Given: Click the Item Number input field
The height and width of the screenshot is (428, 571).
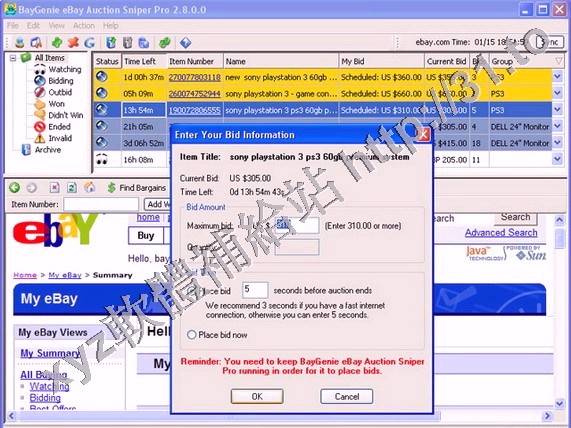Looking at the screenshot, I should [101, 204].
